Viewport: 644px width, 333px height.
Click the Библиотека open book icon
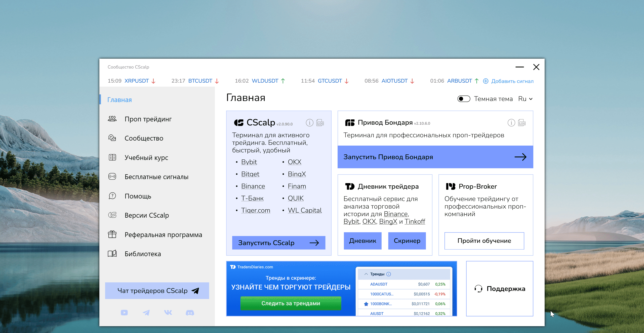[112, 254]
